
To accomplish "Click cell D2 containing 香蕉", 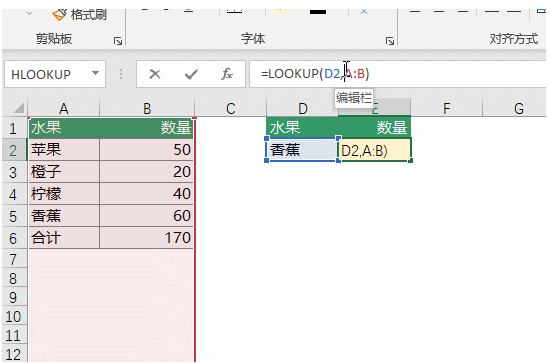I will tap(302, 150).
